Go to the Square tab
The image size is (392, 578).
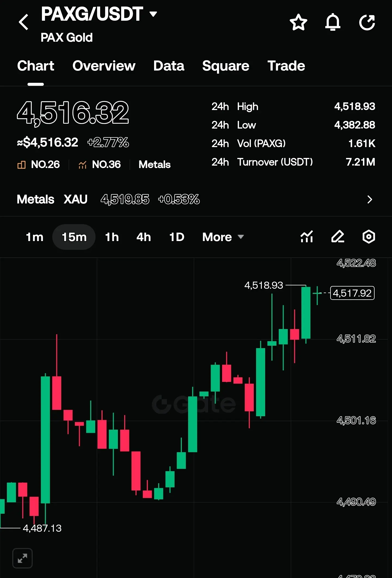[226, 66]
